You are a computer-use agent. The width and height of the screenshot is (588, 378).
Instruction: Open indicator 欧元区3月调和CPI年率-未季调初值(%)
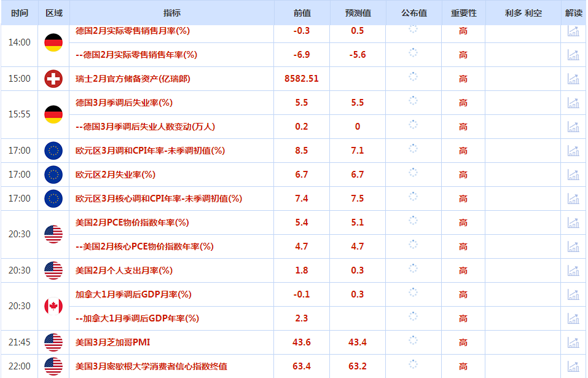pos(150,151)
